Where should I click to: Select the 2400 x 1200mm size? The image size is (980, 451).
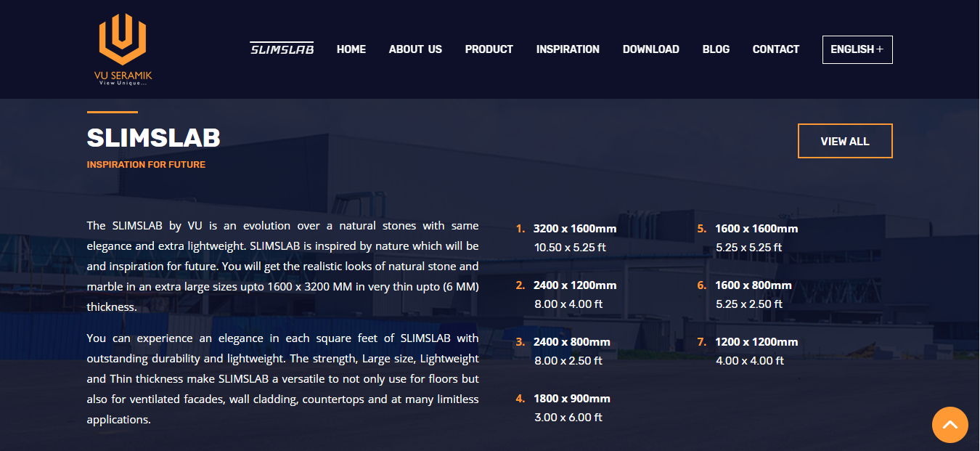(x=575, y=285)
